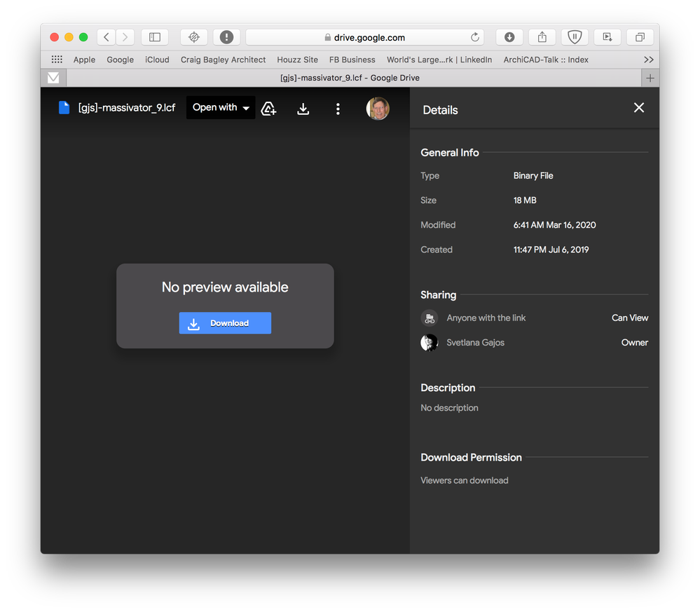Click 'Viewers can download' text
This screenshot has height=612, width=700.
(465, 480)
